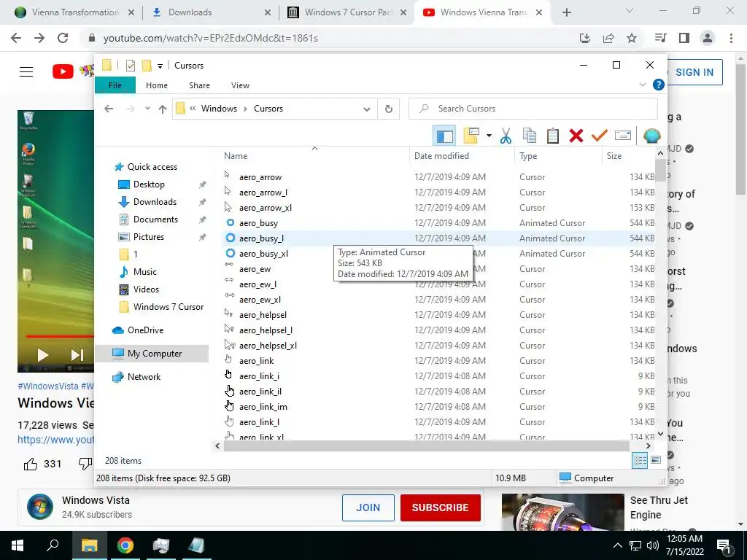Screen dimensions: 747x560
Task: Go back in Explorer window
Action: [x=109, y=109]
